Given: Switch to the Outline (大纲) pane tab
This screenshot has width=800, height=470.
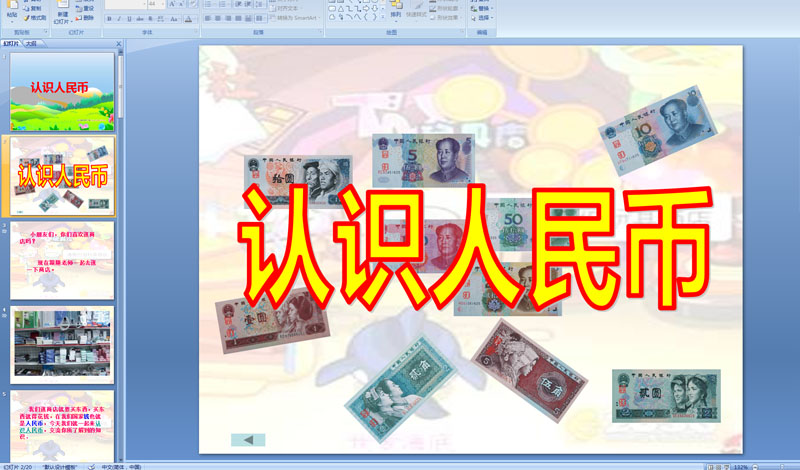Looking at the screenshot, I should pos(31,44).
